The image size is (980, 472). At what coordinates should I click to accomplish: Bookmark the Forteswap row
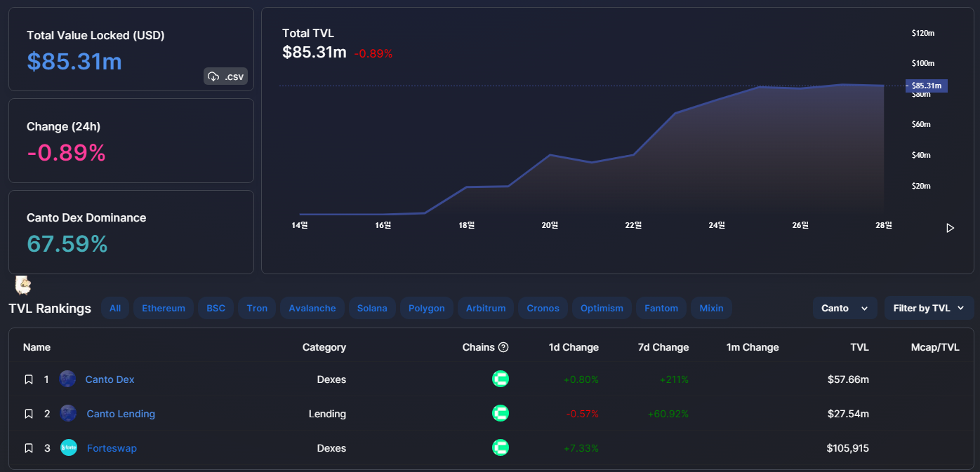[29, 448]
